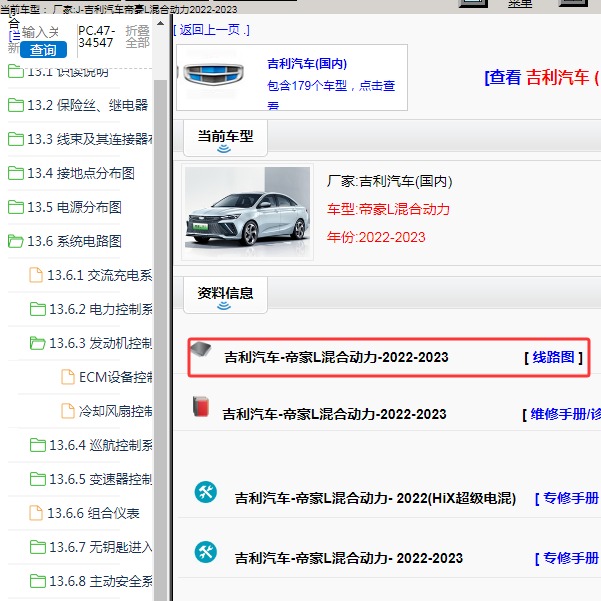Click the red book icon beside 维修手册 row
The width and height of the screenshot is (601, 601).
[201, 406]
